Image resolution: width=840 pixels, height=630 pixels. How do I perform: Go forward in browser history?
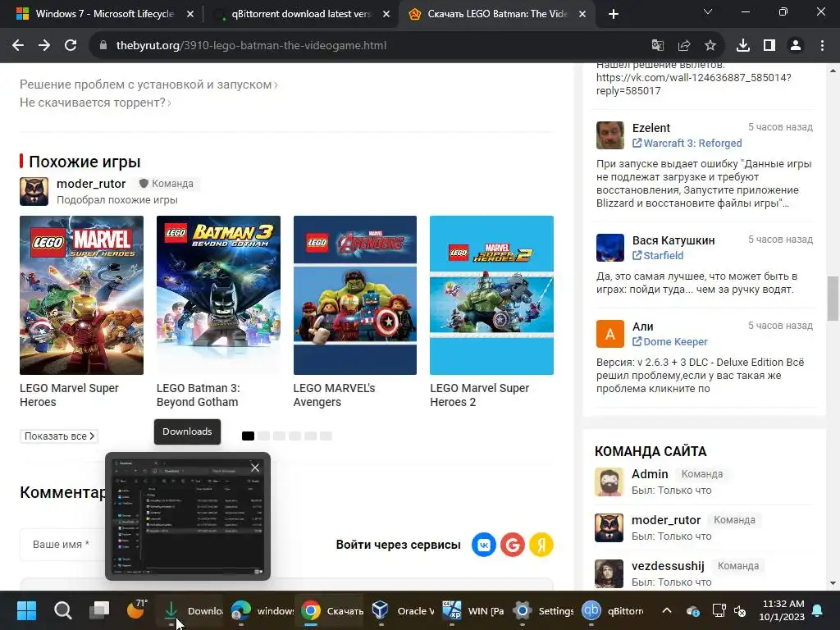point(44,46)
